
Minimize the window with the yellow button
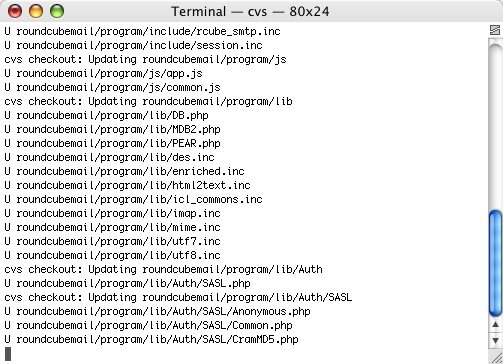[36, 11]
